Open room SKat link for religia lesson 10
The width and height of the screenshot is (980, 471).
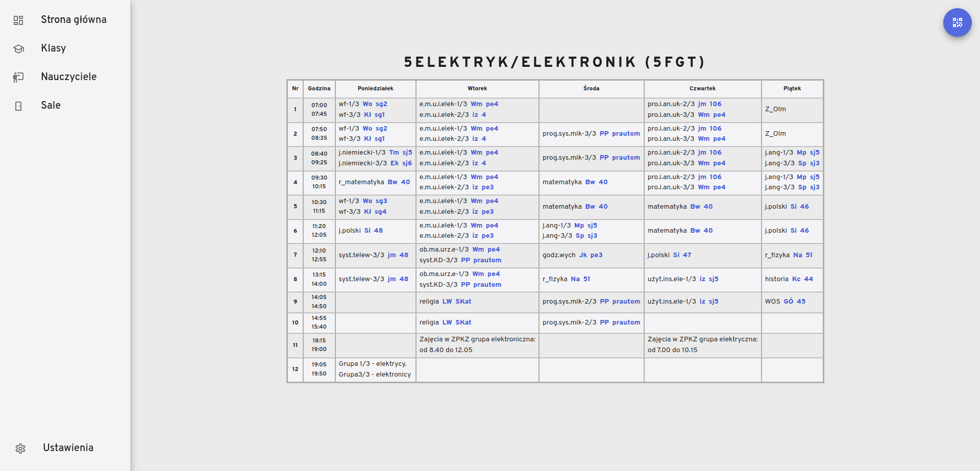click(x=463, y=323)
